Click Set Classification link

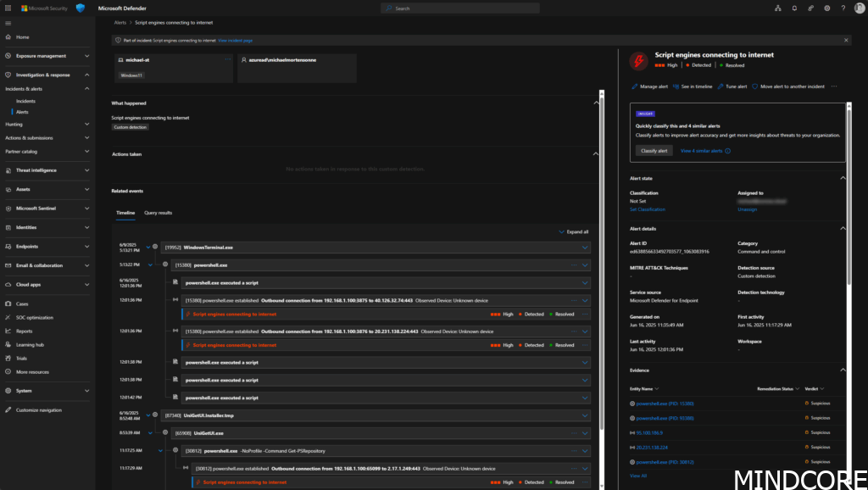click(648, 209)
